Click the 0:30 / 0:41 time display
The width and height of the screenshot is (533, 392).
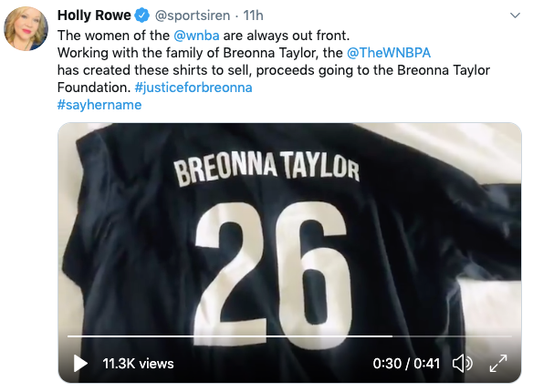pyautogui.click(x=406, y=364)
